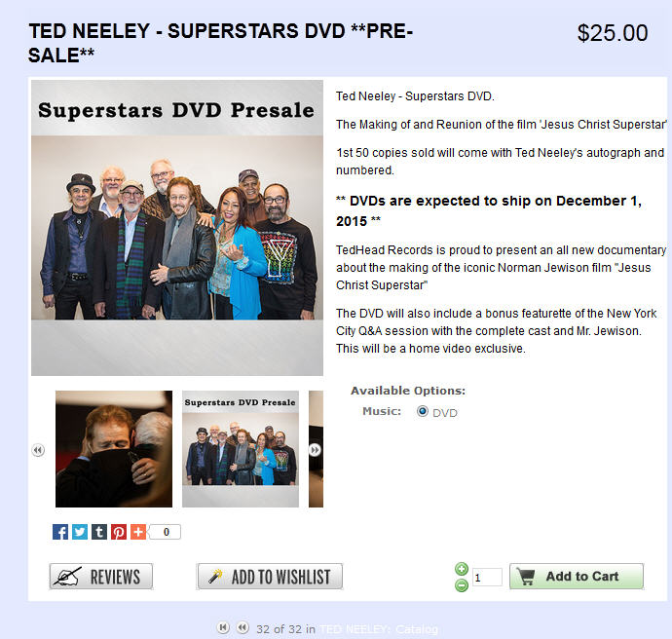672x639 pixels.
Task: Share product on Facebook
Action: (60, 532)
